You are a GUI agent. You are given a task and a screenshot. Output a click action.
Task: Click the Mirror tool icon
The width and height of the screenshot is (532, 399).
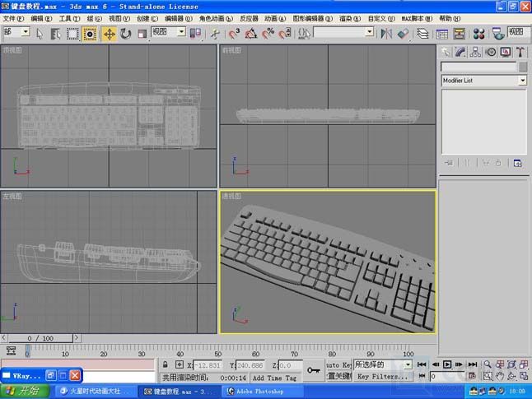[x=386, y=34]
